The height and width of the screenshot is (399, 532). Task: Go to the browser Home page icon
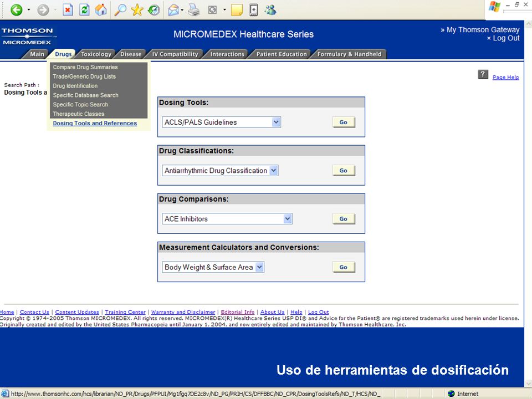pyautogui.click(x=101, y=10)
